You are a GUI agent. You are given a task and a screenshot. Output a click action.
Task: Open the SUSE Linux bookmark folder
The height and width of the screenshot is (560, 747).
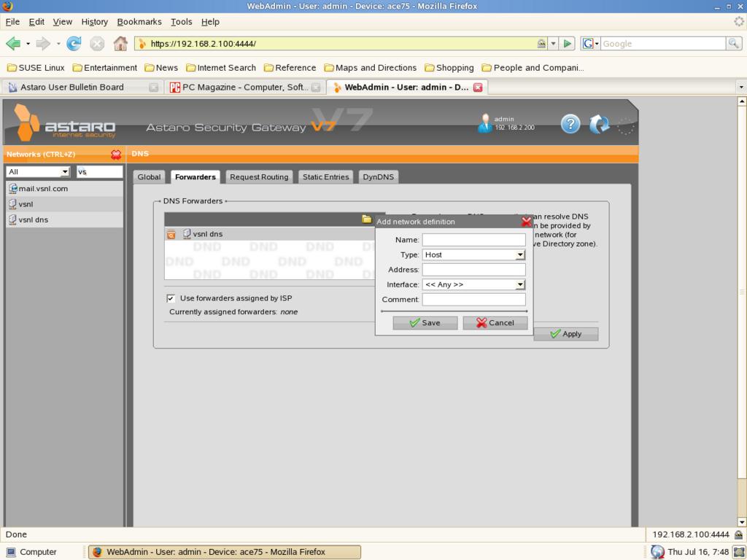coord(36,68)
